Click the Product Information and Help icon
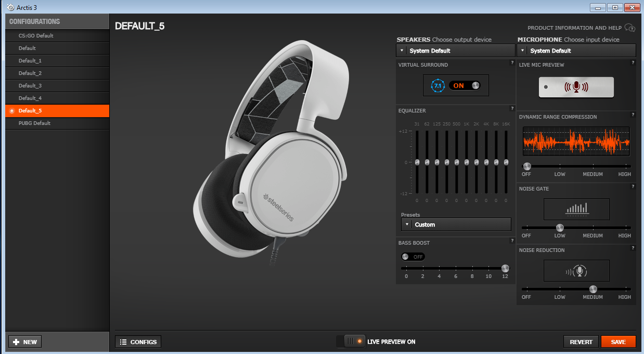The width and height of the screenshot is (644, 354). [x=630, y=28]
